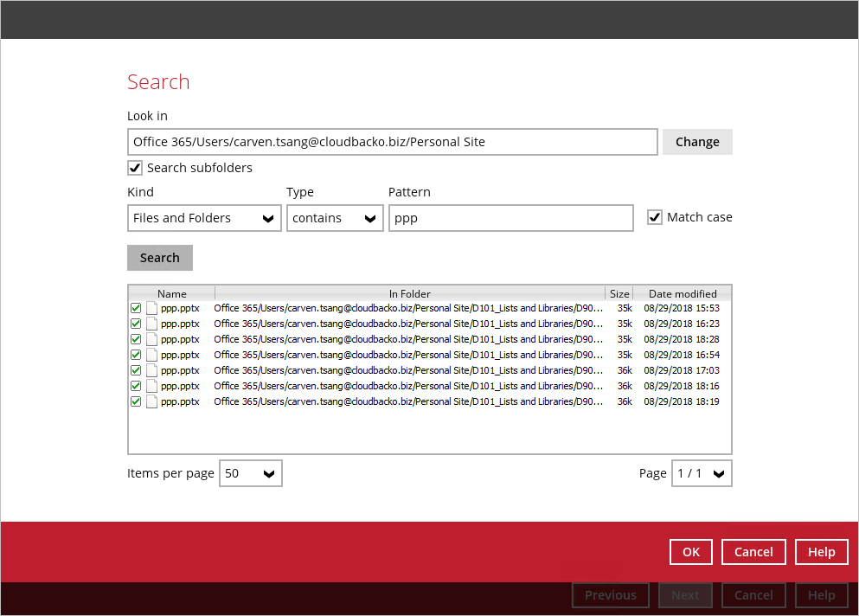Deselect ppp.pptx result modified 17:03
The width and height of the screenshot is (859, 616).
136,370
